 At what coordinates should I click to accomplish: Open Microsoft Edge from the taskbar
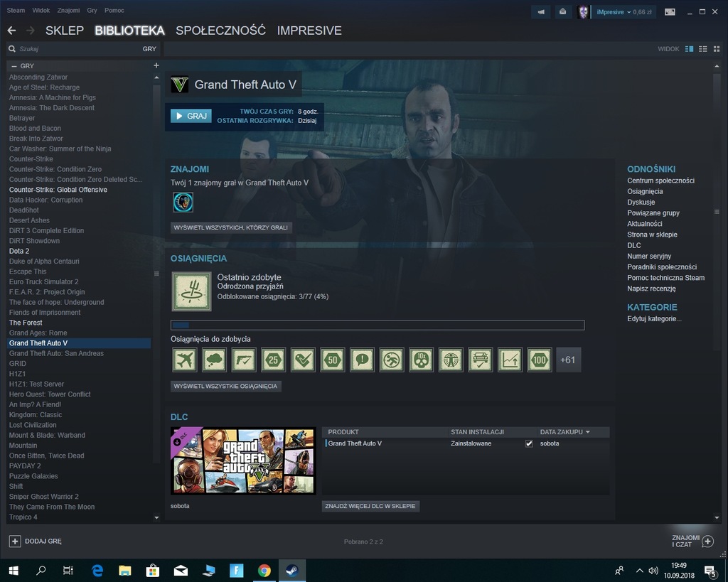click(97, 571)
